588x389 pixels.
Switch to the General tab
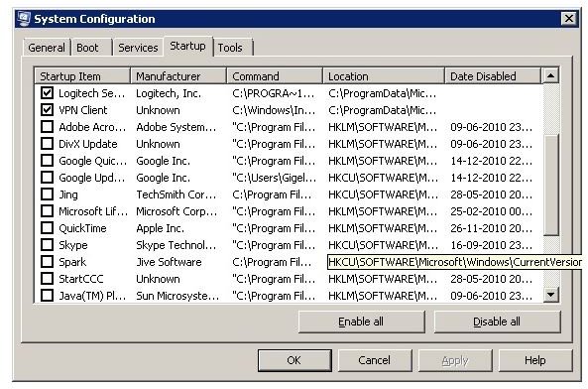point(47,48)
